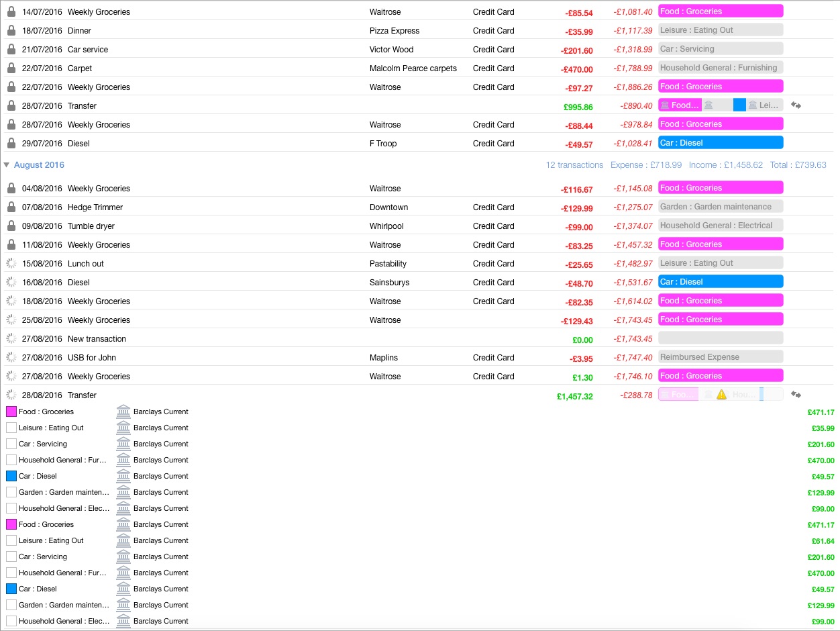Click pending status icon on Lunch out row
This screenshot has width=840, height=631.
(x=11, y=264)
